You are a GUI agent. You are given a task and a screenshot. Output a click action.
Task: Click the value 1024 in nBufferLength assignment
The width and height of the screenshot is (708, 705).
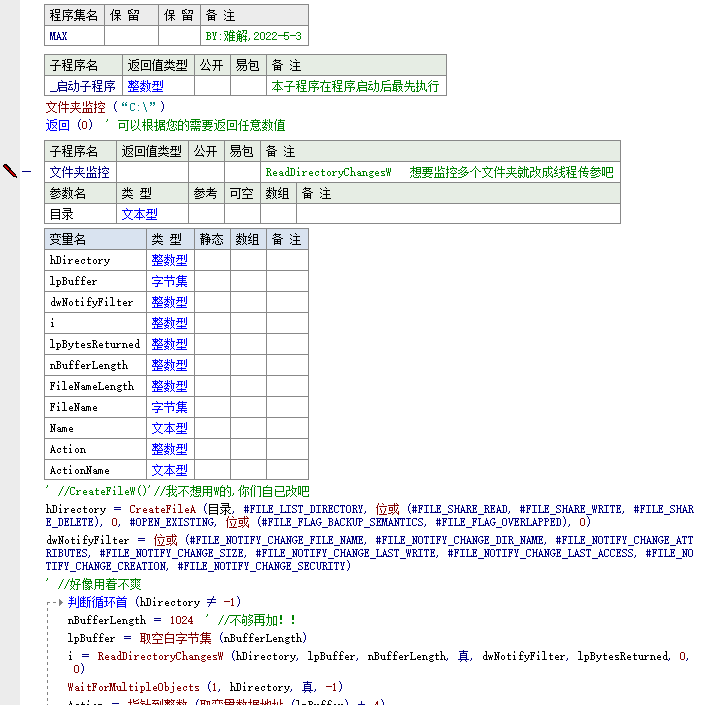point(182,620)
